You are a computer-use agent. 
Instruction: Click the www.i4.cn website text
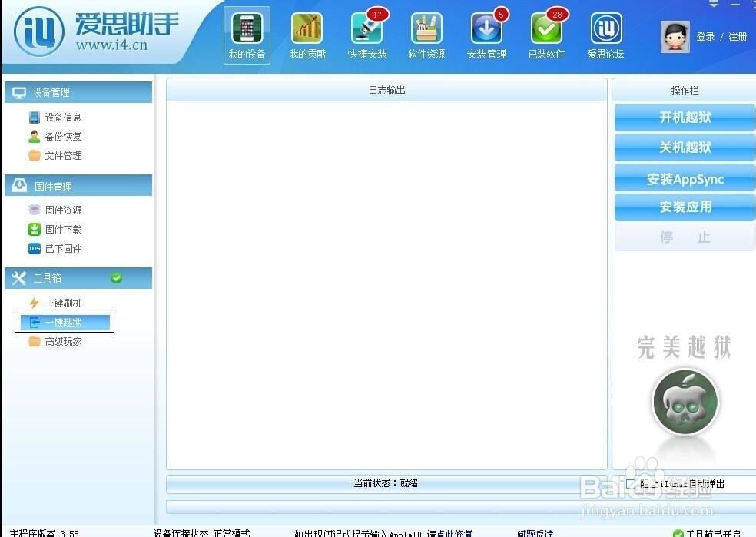[111, 45]
